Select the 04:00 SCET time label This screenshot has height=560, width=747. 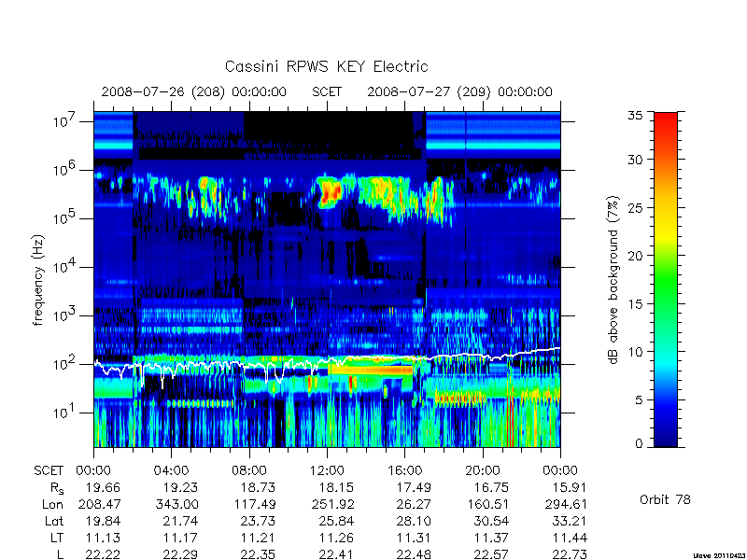pyautogui.click(x=171, y=471)
